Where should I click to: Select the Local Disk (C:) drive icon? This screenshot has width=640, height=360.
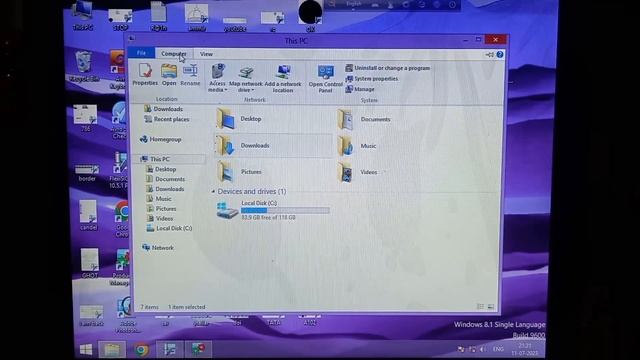[227, 211]
